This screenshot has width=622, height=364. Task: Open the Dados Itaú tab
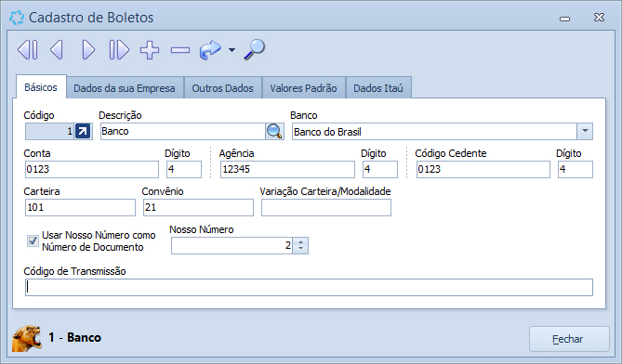(378, 88)
